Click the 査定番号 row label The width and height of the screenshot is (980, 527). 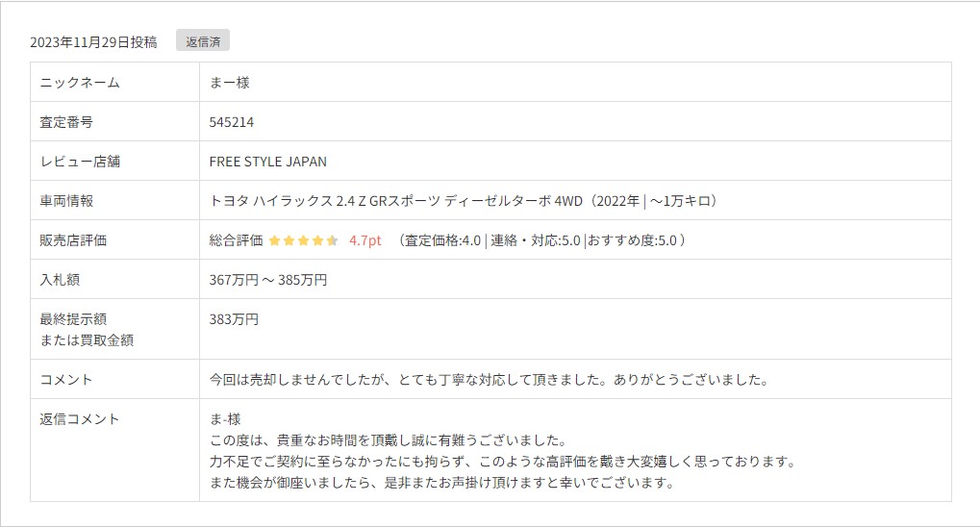(x=66, y=122)
